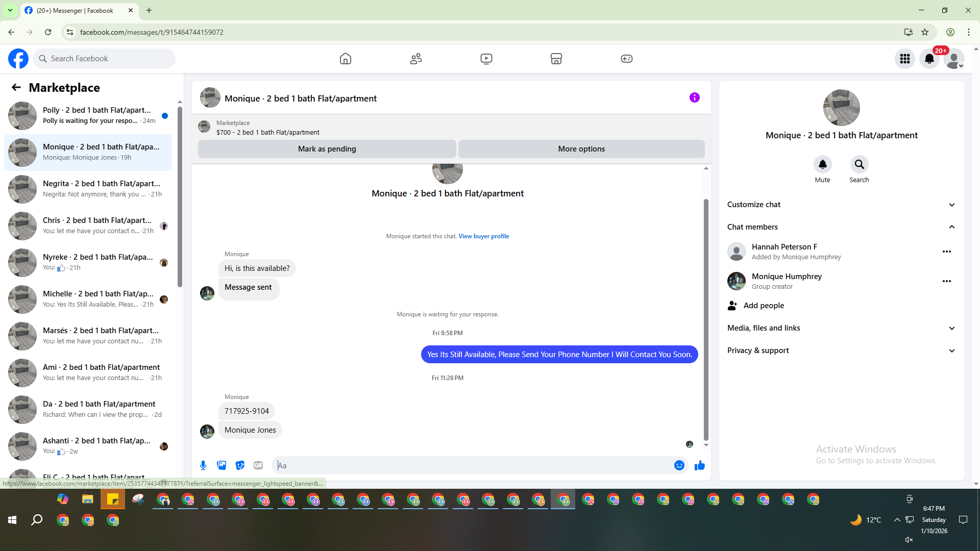The height and width of the screenshot is (551, 980).
Task: Choose a sticker icon in composer
Action: click(x=240, y=465)
